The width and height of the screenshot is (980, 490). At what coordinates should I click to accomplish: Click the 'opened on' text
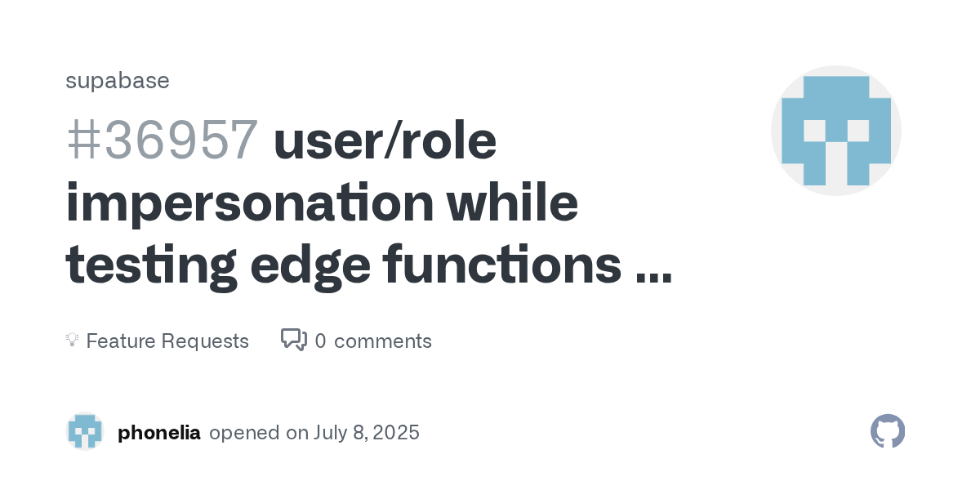(x=246, y=432)
